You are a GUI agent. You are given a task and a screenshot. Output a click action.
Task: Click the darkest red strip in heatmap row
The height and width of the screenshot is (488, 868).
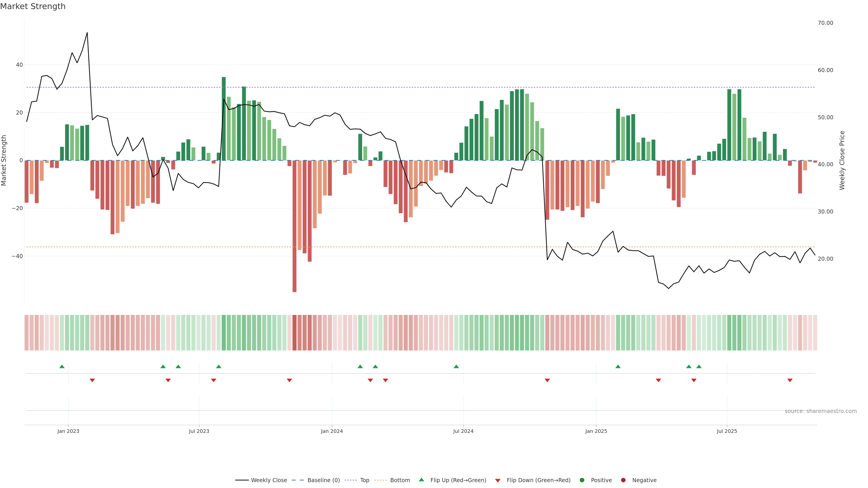click(295, 332)
